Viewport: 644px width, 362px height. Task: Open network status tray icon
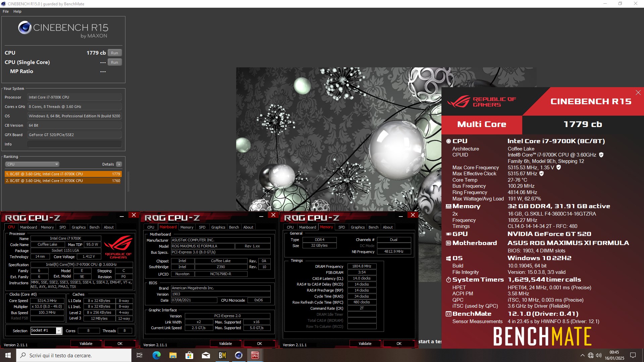coord(591,355)
